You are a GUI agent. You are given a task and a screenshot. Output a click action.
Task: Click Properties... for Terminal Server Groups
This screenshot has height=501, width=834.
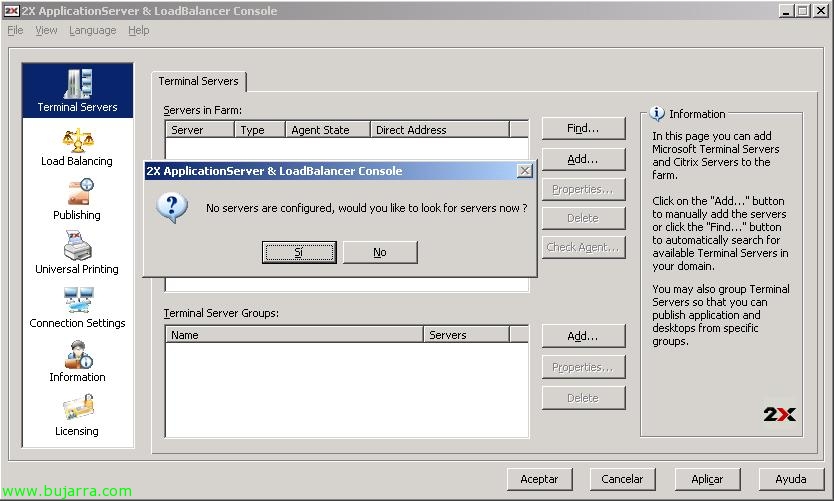point(583,367)
